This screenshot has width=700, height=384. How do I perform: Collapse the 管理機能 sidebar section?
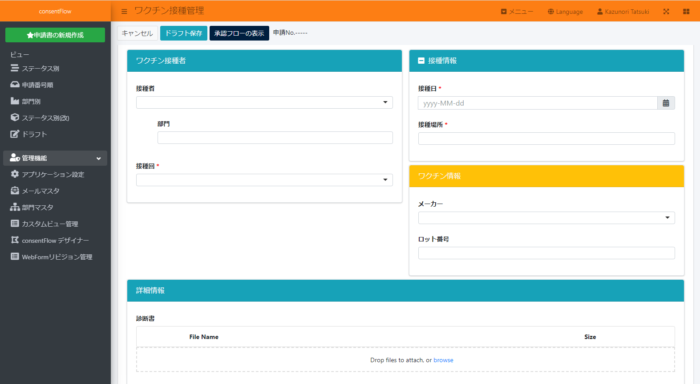click(x=55, y=158)
